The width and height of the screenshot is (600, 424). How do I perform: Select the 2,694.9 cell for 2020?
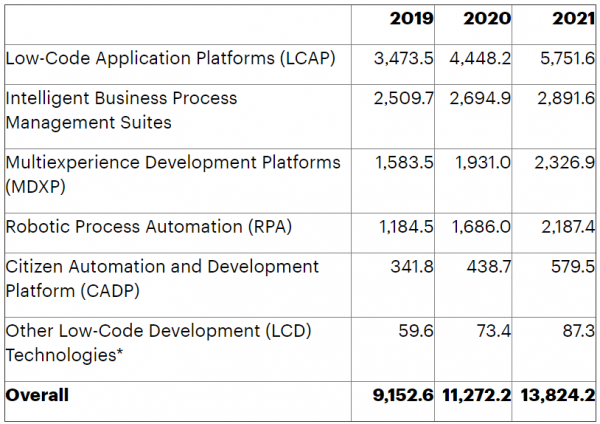[482, 99]
